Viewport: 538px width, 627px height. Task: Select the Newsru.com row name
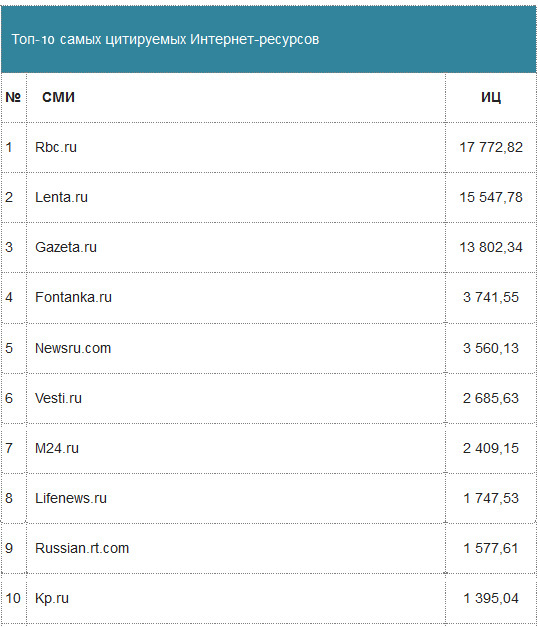(x=73, y=348)
